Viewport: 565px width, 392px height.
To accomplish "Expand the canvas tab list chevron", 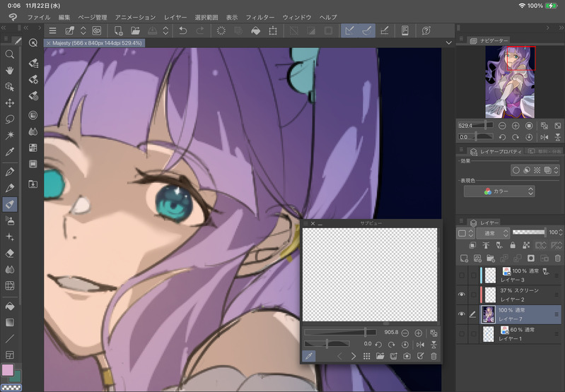I will [448, 43].
